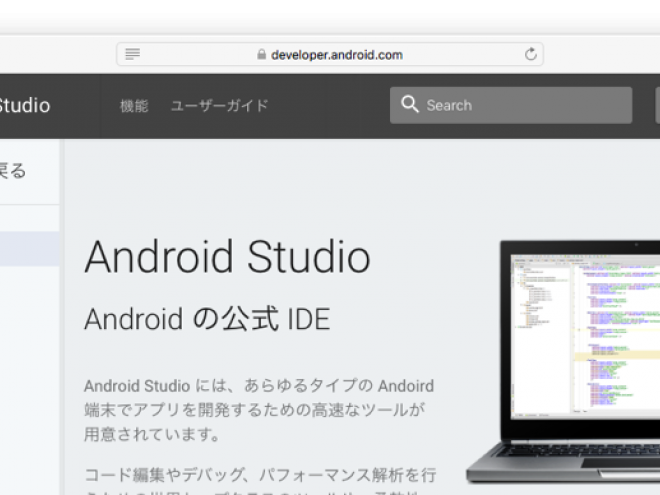This screenshot has height=495, width=660.
Task: Click the Studio logo text in the header
Action: 24,105
